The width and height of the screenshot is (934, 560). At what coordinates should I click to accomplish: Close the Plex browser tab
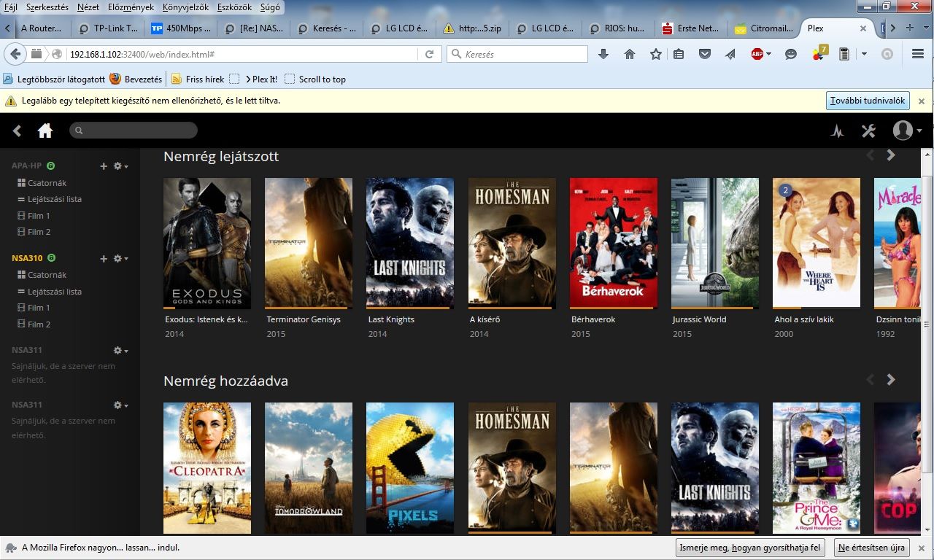point(863,28)
